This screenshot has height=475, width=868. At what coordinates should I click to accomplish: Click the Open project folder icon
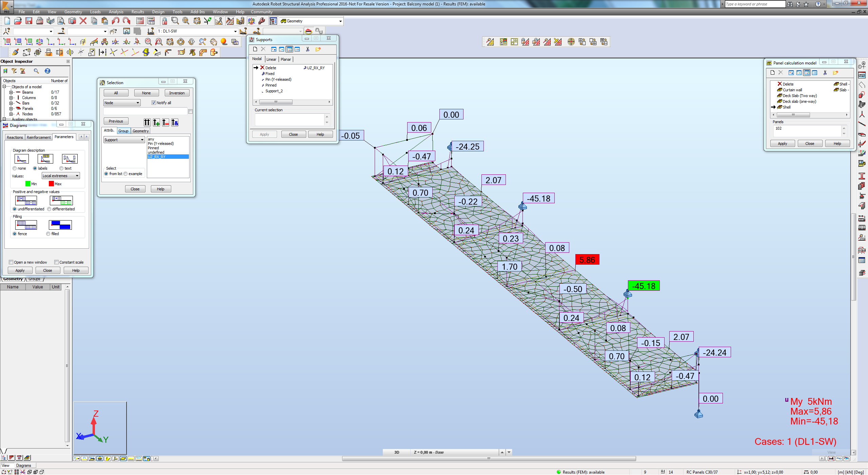tap(18, 21)
